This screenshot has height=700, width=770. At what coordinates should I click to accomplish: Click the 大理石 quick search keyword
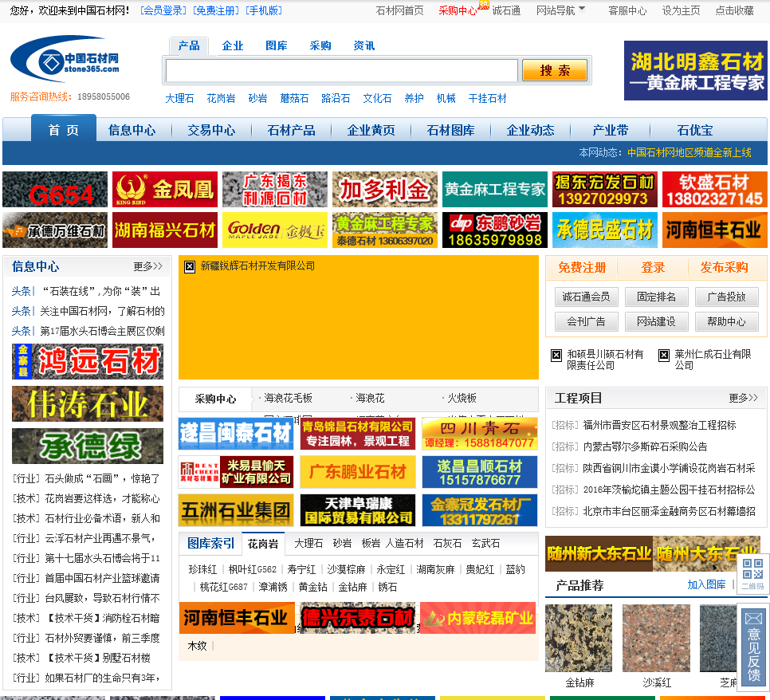pyautogui.click(x=179, y=98)
